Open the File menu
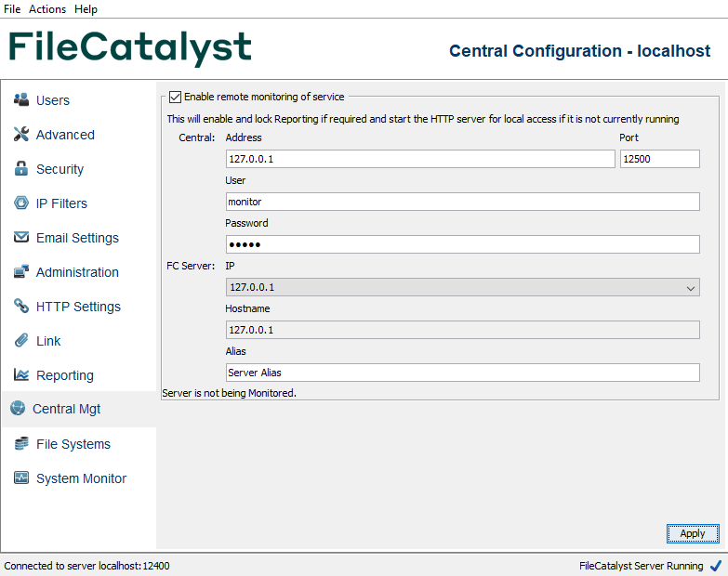The width and height of the screenshot is (728, 576). point(12,8)
